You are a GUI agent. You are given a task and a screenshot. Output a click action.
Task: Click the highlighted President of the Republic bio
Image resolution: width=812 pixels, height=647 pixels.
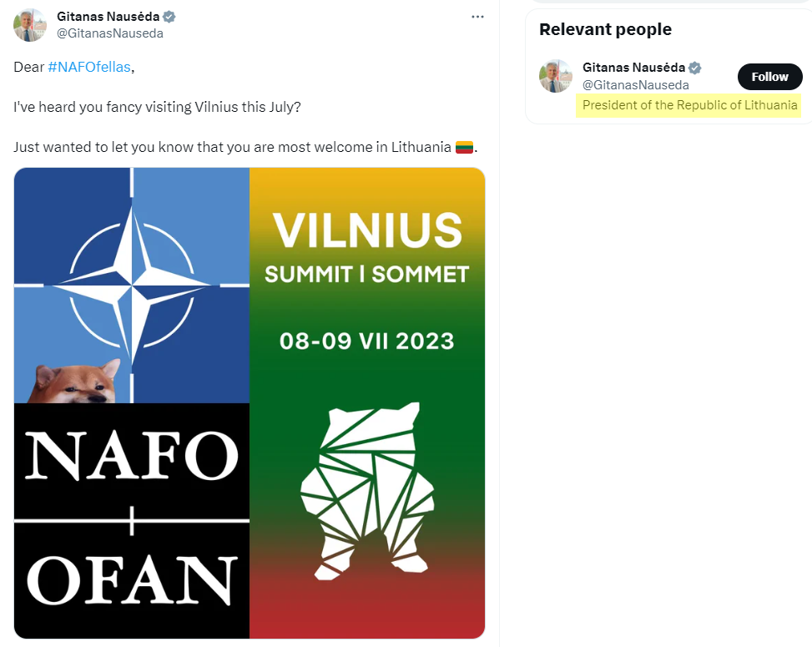[x=689, y=105]
